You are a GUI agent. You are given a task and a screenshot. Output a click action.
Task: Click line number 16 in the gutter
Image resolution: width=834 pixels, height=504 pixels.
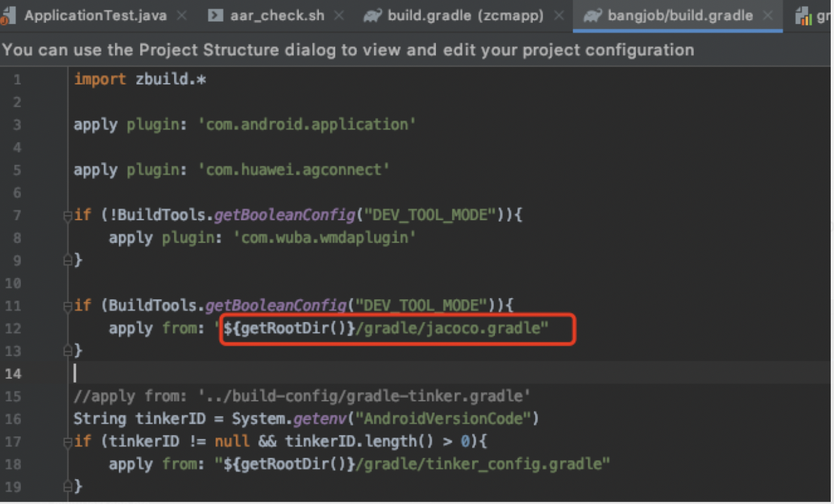[14, 419]
